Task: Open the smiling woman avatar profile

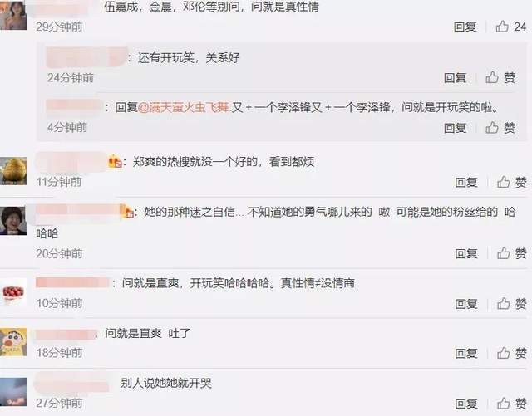Action: click(x=13, y=221)
